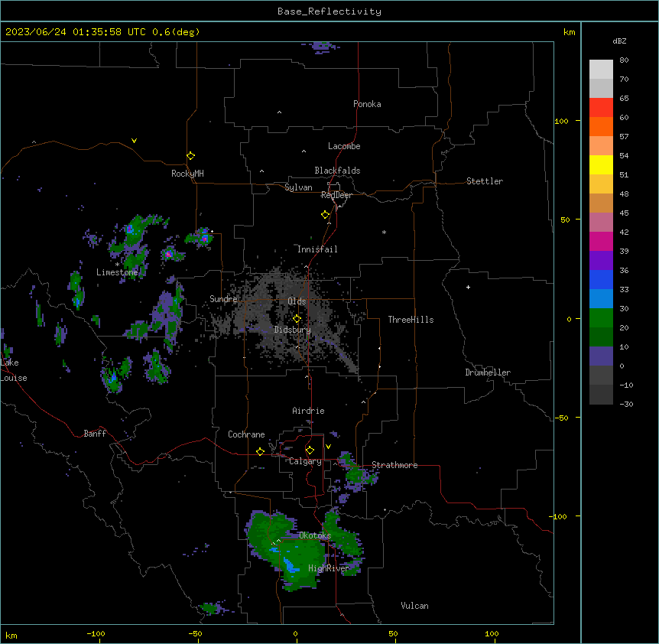
Task: Click the RockyMH label
Action: click(187, 174)
